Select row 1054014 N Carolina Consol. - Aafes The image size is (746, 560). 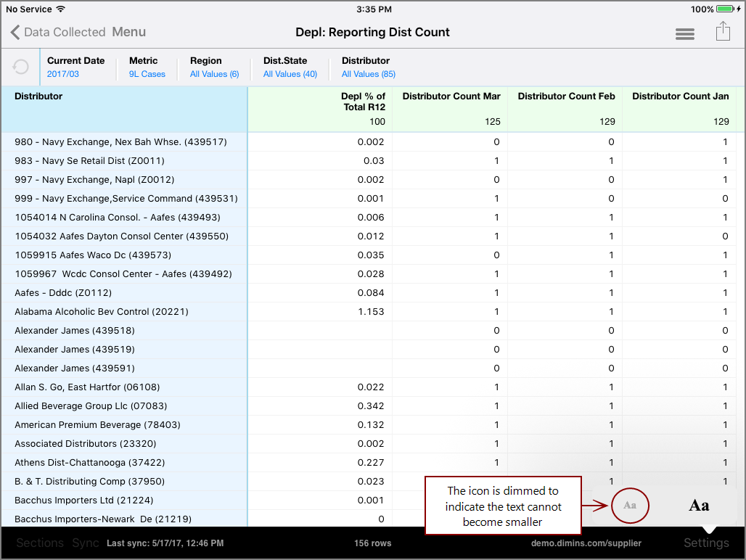[x=369, y=217]
